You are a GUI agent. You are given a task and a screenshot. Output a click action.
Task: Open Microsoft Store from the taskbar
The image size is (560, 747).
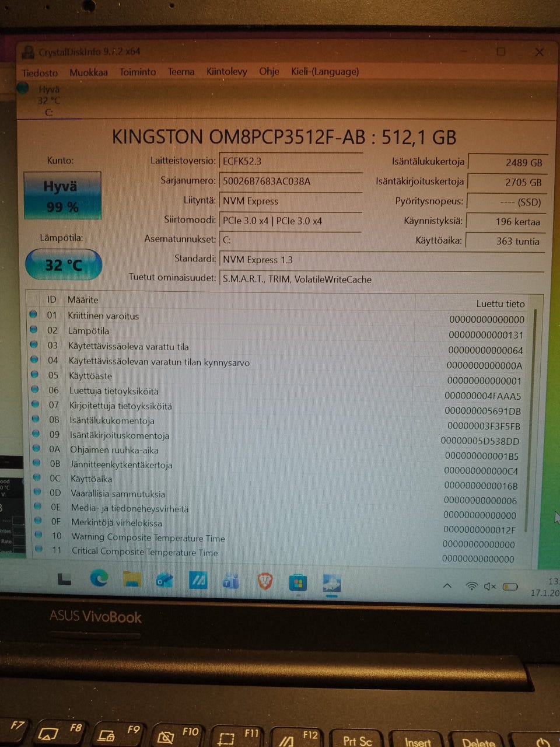click(298, 582)
